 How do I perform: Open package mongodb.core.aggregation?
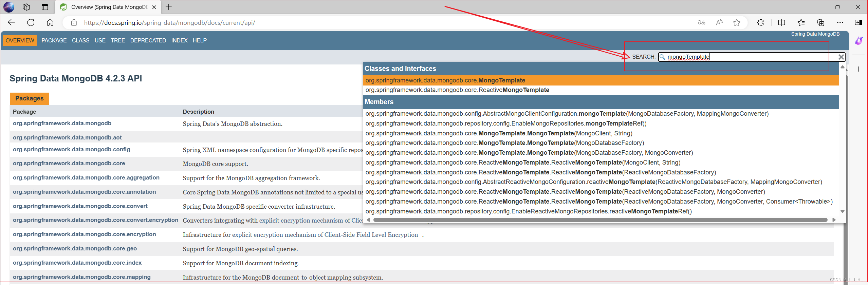[86, 177]
